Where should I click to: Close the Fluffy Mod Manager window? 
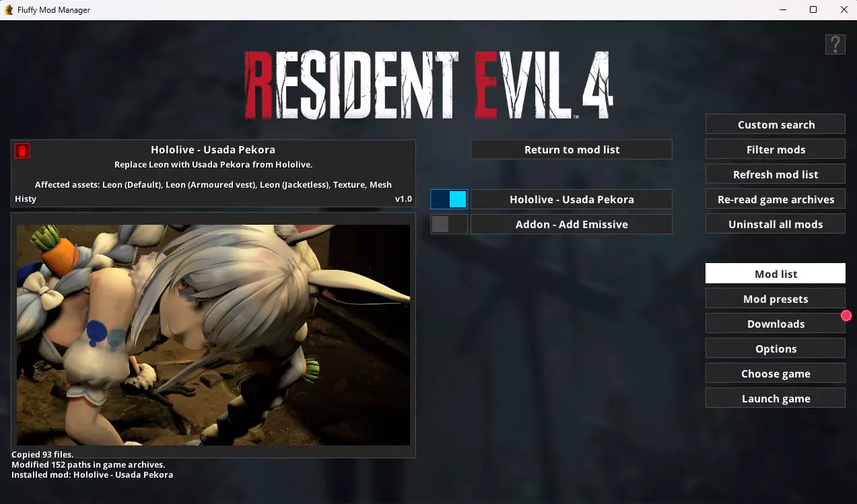(x=844, y=9)
